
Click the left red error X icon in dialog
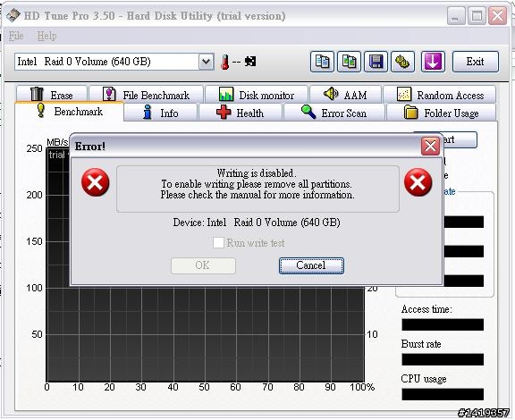click(x=96, y=182)
